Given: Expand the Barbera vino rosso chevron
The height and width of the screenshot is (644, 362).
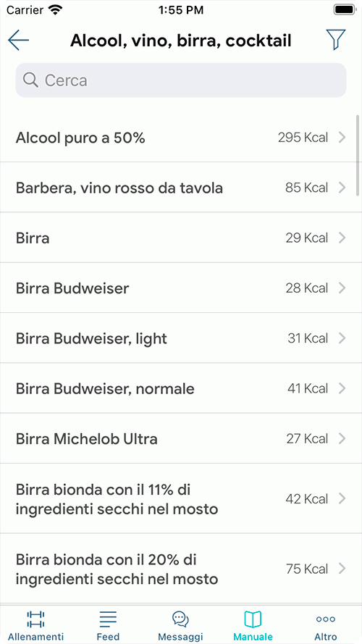Looking at the screenshot, I should [342, 188].
